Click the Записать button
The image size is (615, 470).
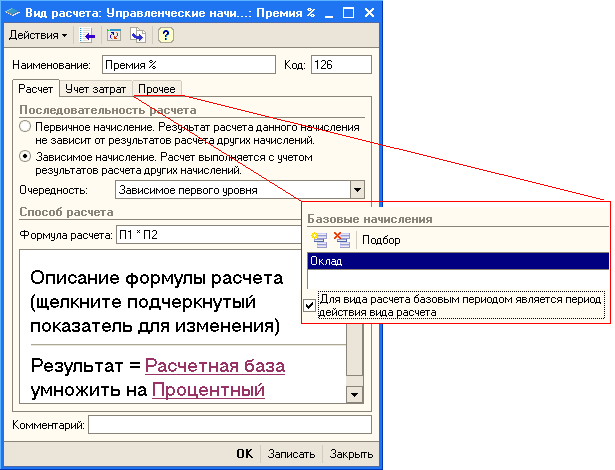tap(291, 453)
